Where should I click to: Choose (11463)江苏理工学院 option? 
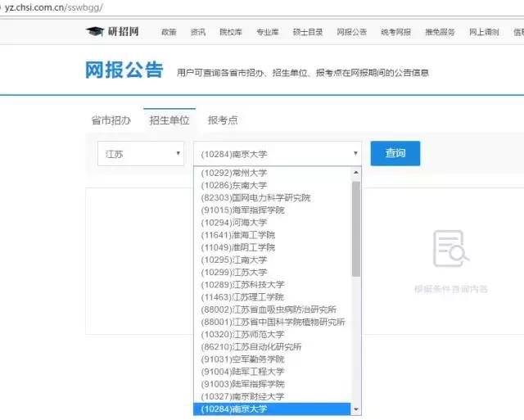[273, 296]
